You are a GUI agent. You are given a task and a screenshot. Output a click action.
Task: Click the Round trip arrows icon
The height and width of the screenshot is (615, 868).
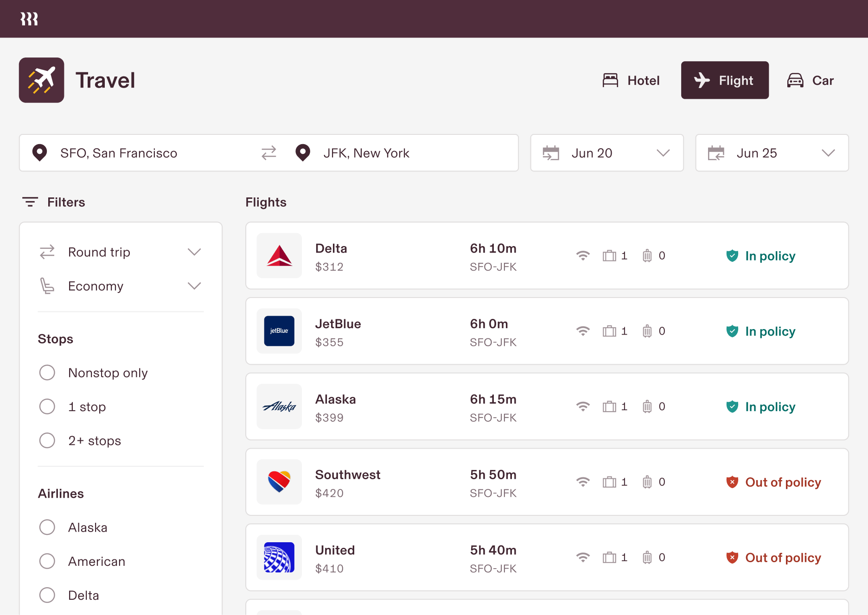tap(47, 252)
